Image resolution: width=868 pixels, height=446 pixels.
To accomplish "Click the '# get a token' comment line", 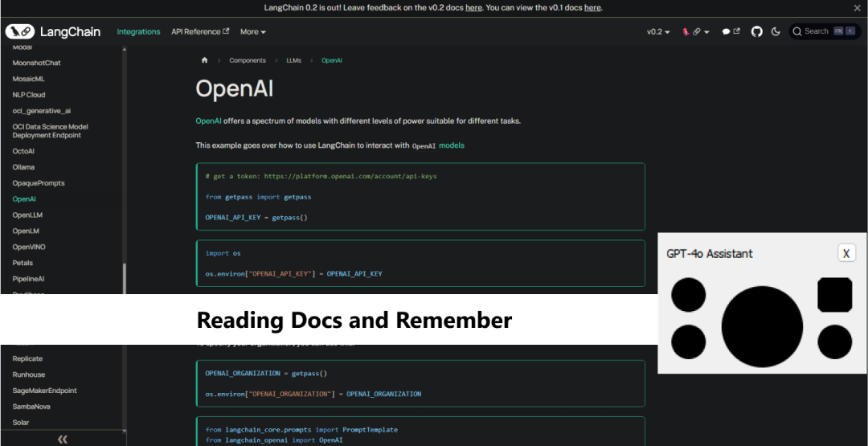I will coord(321,176).
